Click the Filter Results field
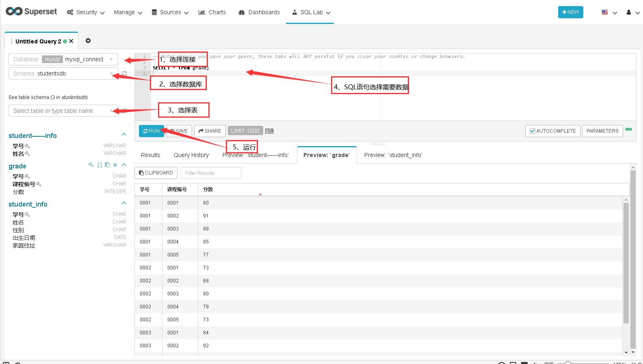The height and width of the screenshot is (364, 643). (x=211, y=173)
